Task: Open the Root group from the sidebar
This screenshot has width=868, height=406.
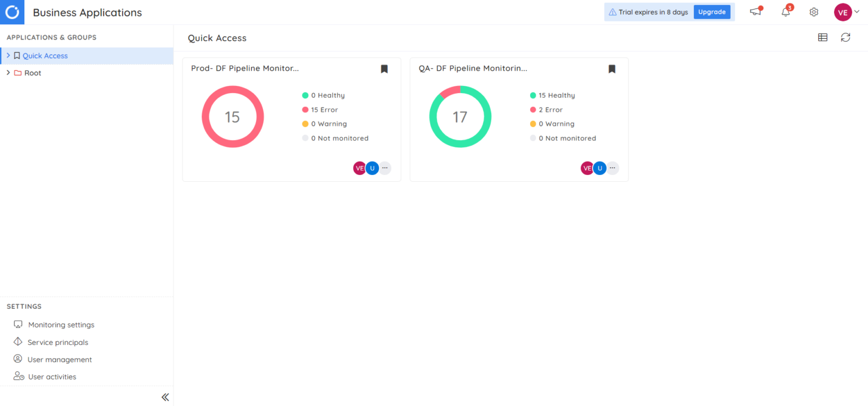Action: click(x=32, y=72)
